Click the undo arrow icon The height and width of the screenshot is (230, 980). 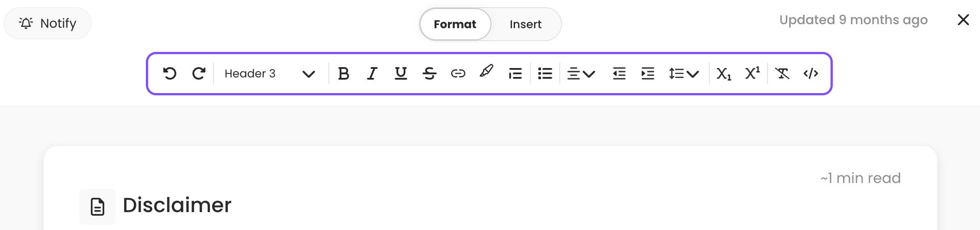(x=170, y=73)
